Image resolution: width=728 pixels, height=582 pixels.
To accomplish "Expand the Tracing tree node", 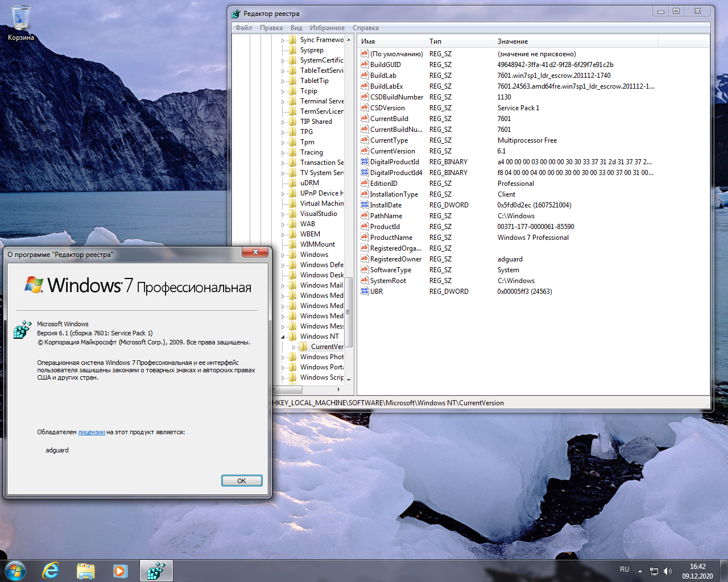I will click(x=283, y=152).
